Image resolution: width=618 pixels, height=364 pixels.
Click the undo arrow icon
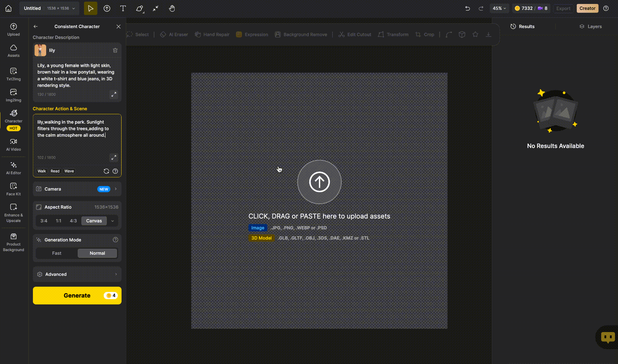[467, 8]
